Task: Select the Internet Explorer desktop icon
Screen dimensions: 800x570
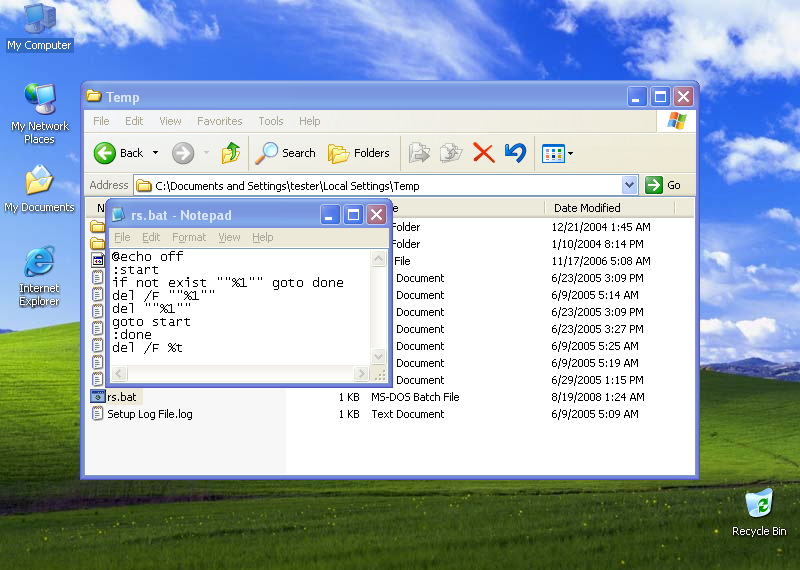Action: [x=39, y=276]
